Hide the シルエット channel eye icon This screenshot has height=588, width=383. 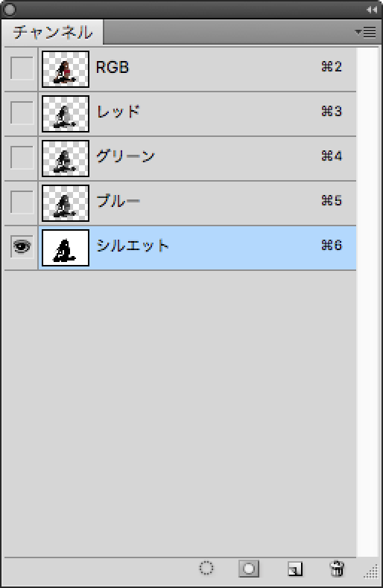[22, 246]
